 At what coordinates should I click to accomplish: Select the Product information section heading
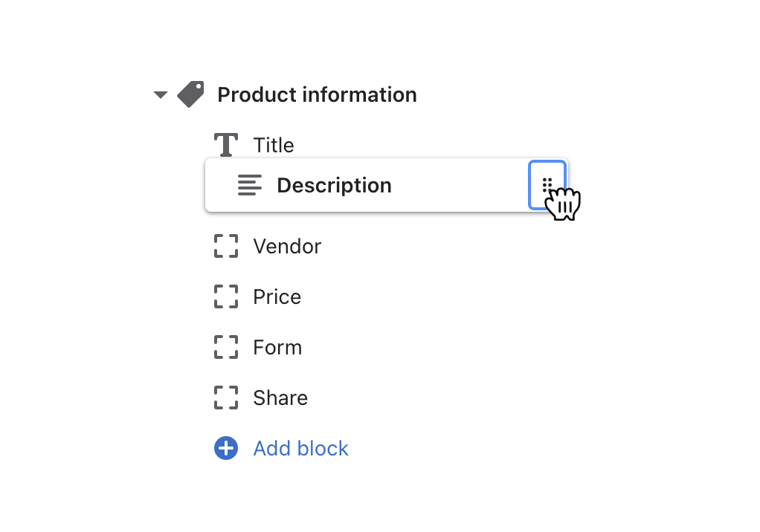pyautogui.click(x=317, y=95)
